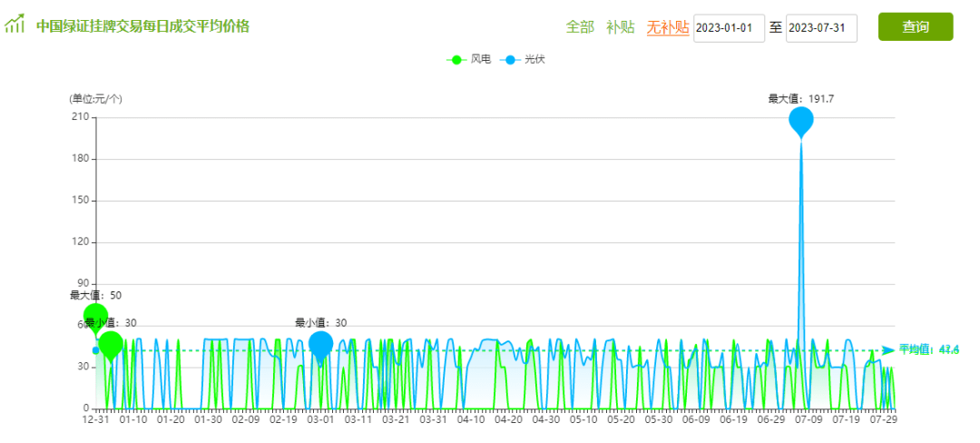Screen dimensions: 980x443
Task: Select the 全部 filter tab
Action: [579, 27]
